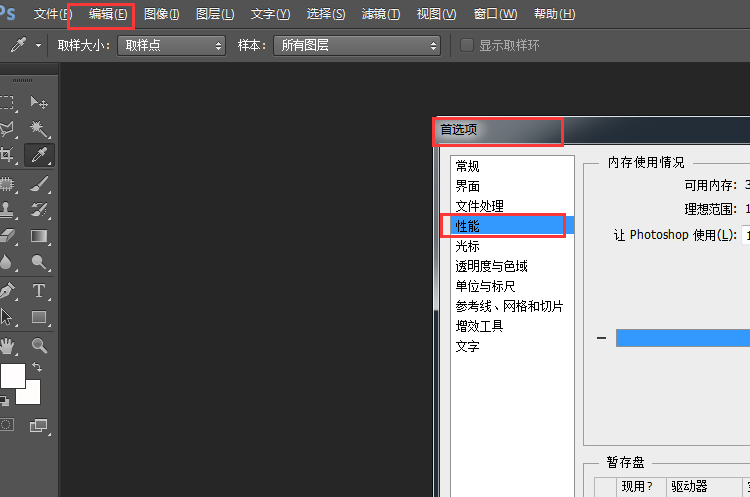Select the Horizontal Type tool
This screenshot has height=497, width=750.
(x=39, y=291)
